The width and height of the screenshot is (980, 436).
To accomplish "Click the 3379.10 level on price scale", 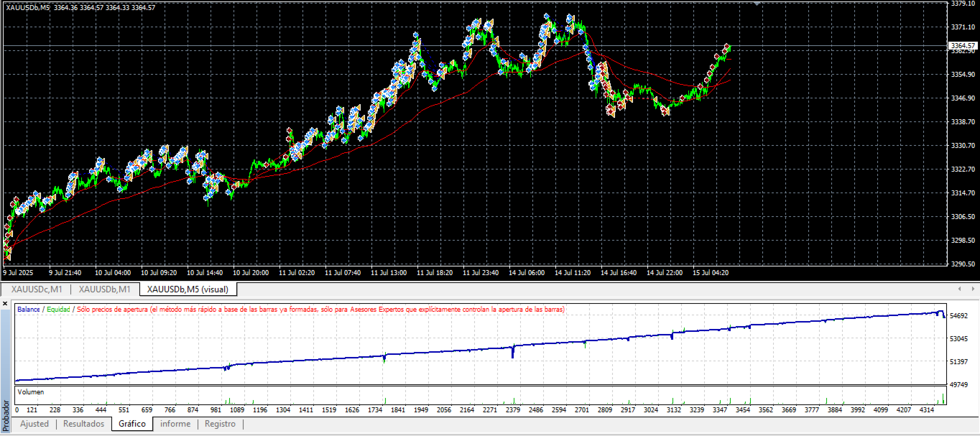I will 962,4.
